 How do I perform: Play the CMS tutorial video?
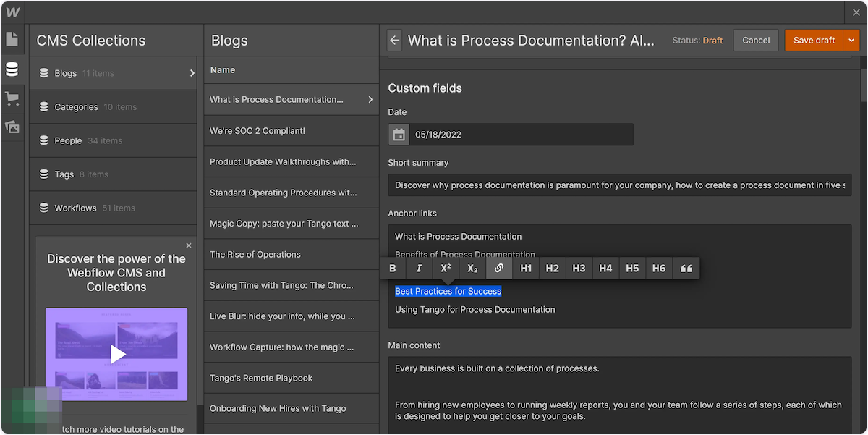tap(116, 354)
